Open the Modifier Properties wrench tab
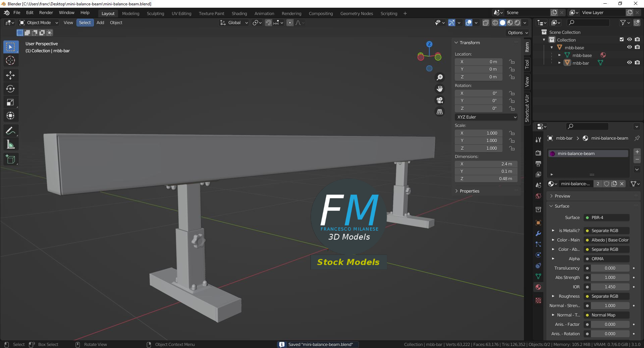 click(538, 233)
